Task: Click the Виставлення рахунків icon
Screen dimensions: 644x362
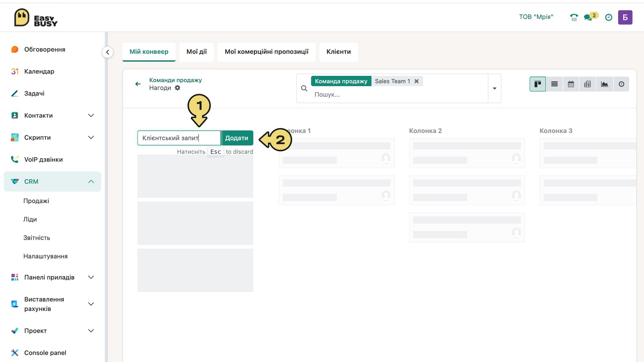Action: (x=14, y=304)
